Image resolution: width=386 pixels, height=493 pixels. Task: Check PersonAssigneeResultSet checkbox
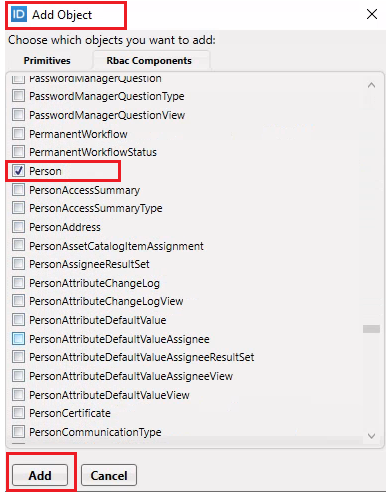18,264
